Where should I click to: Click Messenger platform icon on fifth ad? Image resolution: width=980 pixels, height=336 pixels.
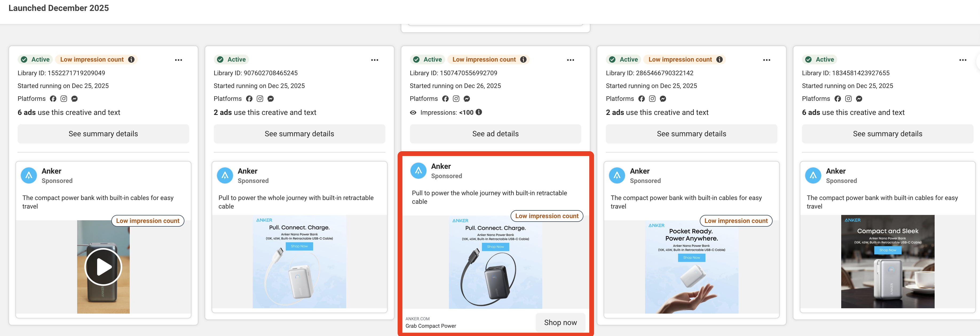pyautogui.click(x=859, y=99)
